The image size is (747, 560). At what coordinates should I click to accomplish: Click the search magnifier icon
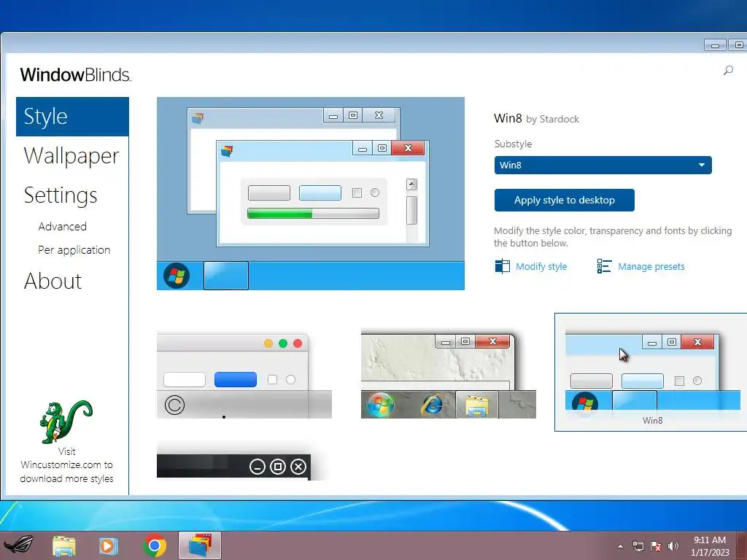(x=728, y=71)
